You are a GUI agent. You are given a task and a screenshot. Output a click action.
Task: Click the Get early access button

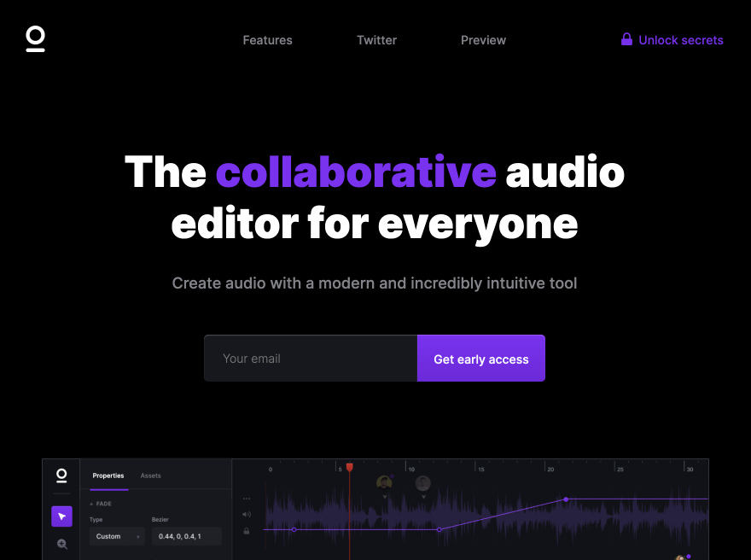[480, 359]
